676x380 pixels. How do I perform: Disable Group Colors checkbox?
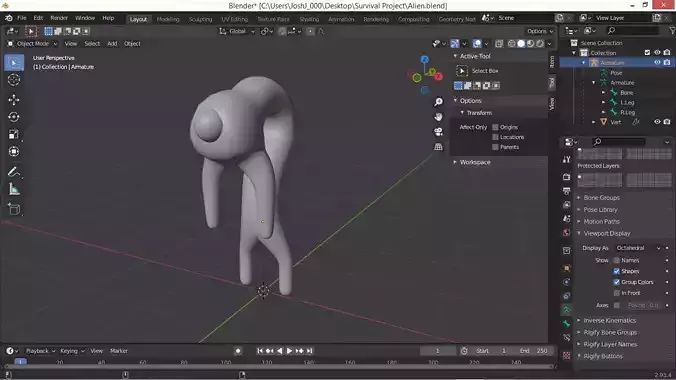click(617, 282)
